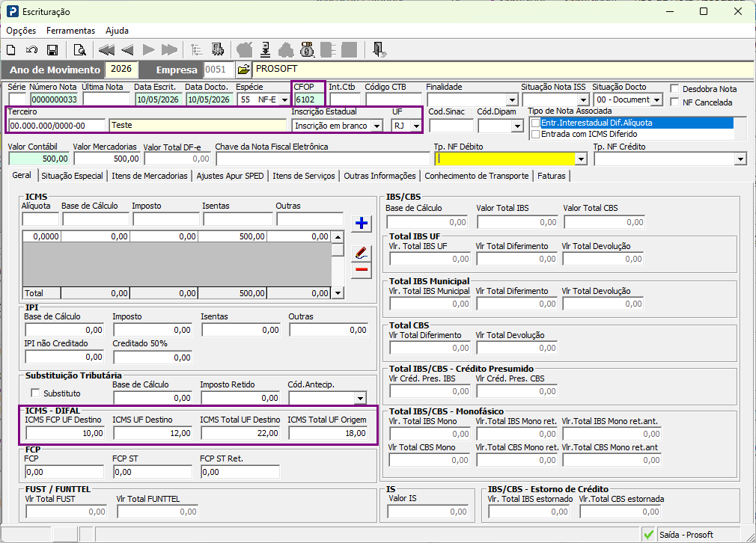Open the Finalidade dropdown
Viewport: 756px width, 543px height.
[512, 99]
